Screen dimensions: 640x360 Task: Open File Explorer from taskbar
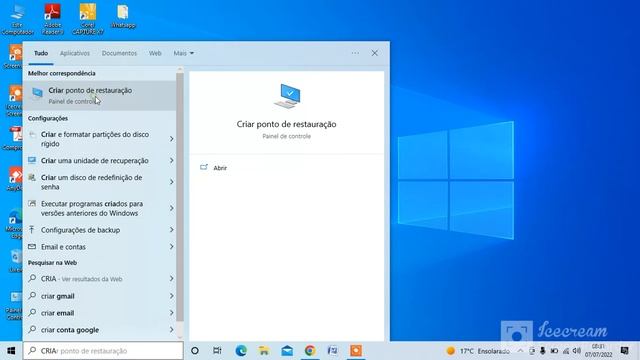(264, 351)
